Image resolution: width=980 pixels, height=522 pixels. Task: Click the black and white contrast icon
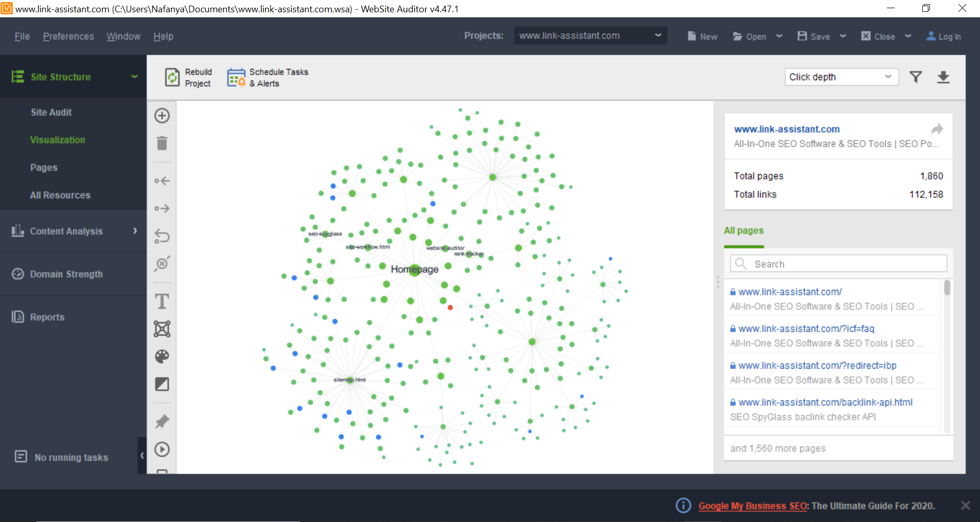pos(162,384)
